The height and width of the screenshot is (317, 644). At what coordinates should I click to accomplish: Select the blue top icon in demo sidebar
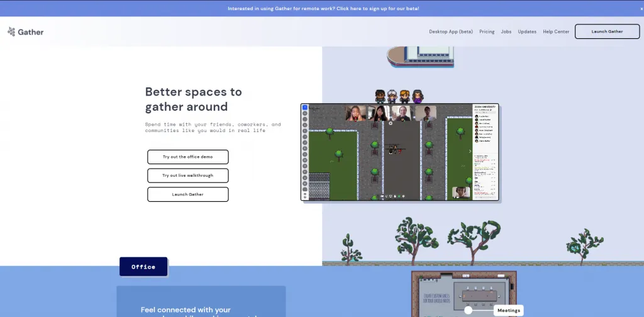(x=305, y=108)
